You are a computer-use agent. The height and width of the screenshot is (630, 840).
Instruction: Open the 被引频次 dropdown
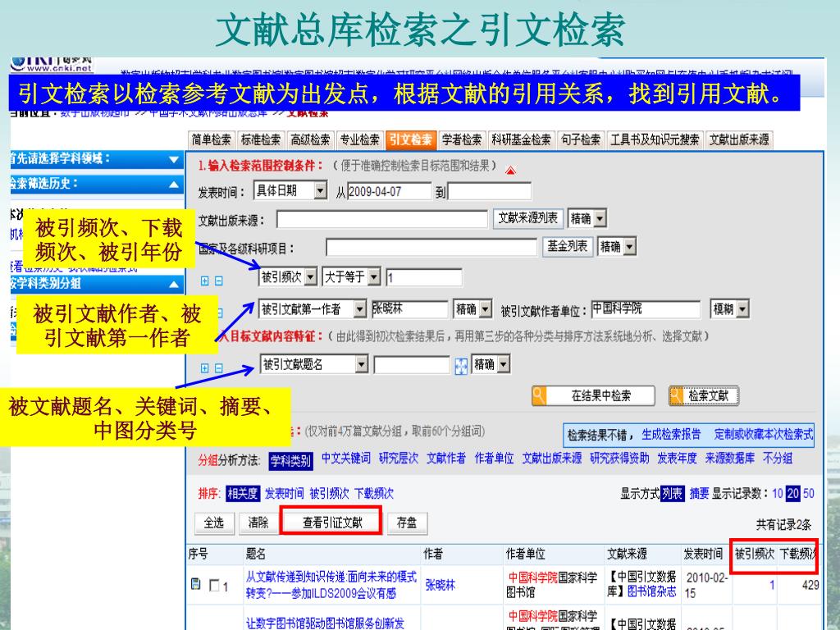288,276
